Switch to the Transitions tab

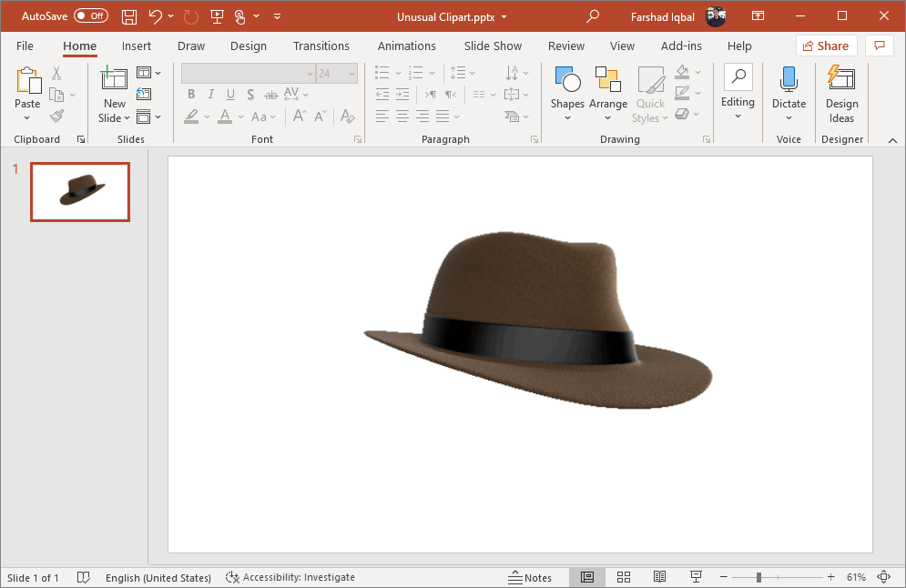coord(321,46)
